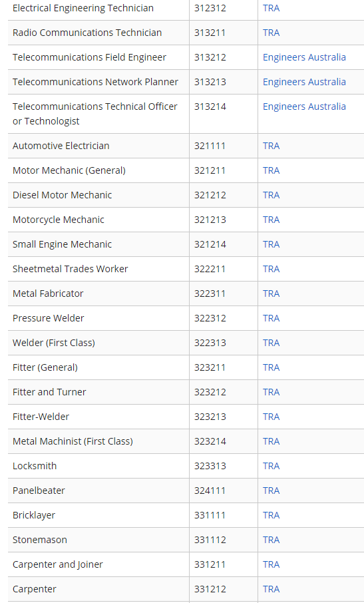Click TRA link for Radio Communications Technician

[271, 33]
